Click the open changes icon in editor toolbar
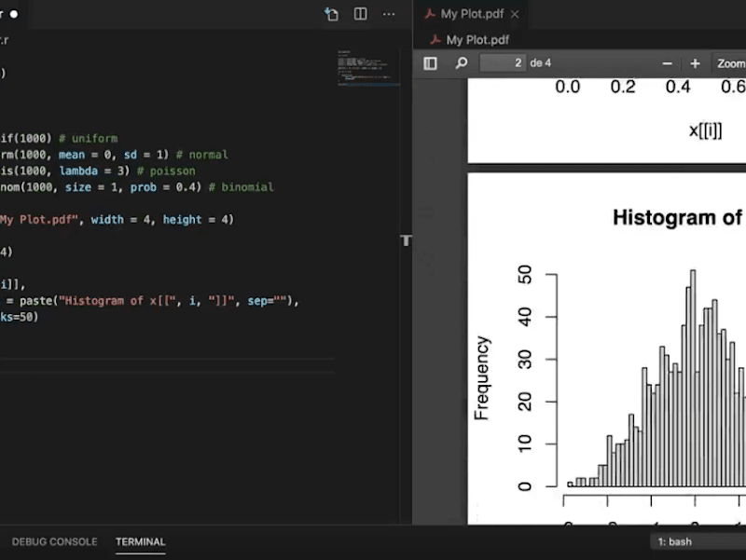This screenshot has width=746, height=560. click(331, 14)
